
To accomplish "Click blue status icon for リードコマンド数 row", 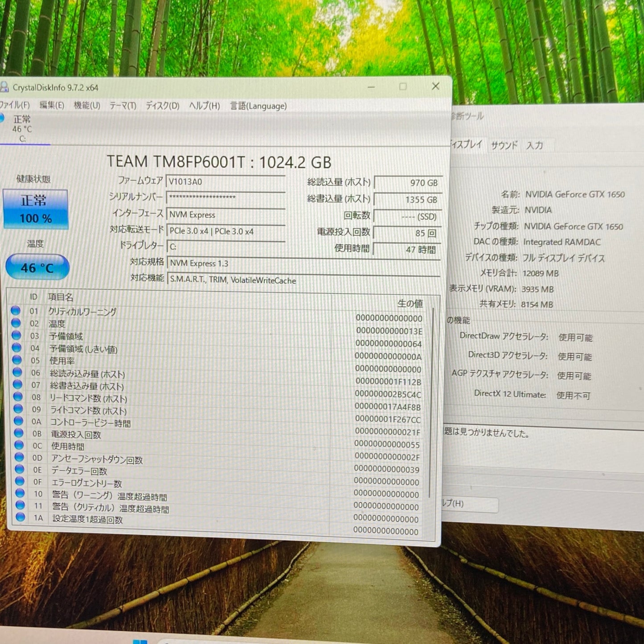I will 18,396.
